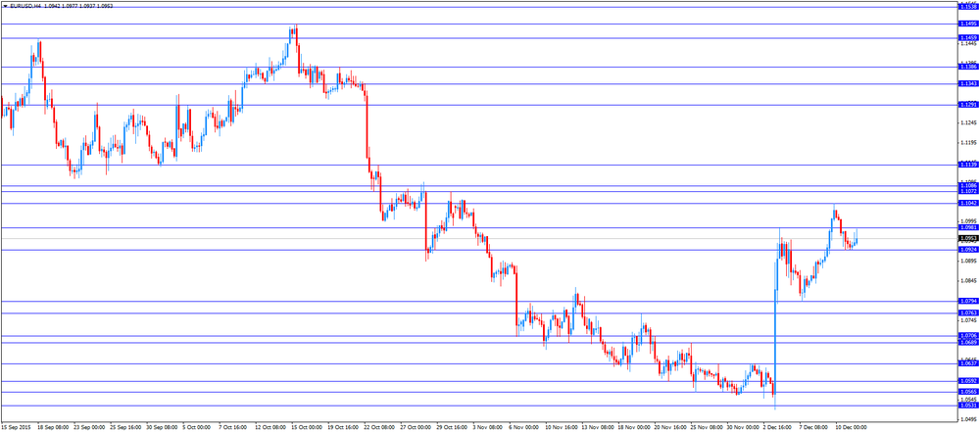The width and height of the screenshot is (980, 432).
Task: Select the 1.0565 price level label
Action: [x=968, y=392]
